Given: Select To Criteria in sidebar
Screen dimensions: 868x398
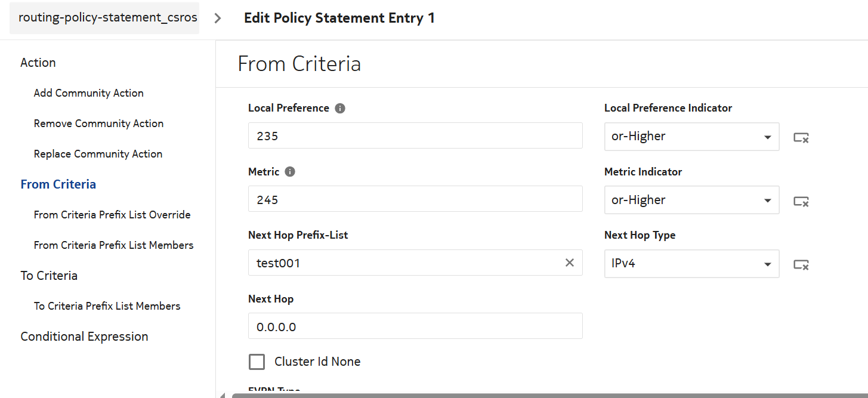Looking at the screenshot, I should click(49, 276).
